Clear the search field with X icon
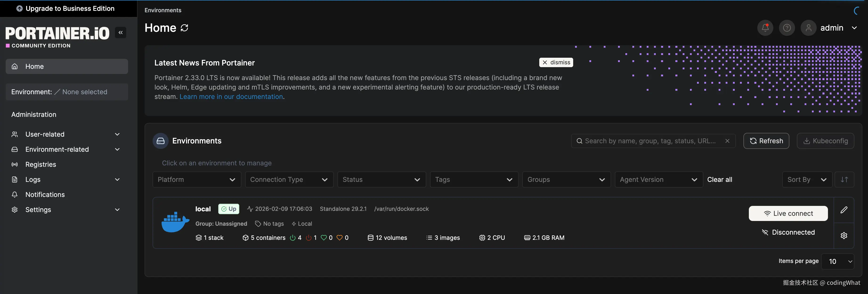868x294 pixels. coord(727,141)
